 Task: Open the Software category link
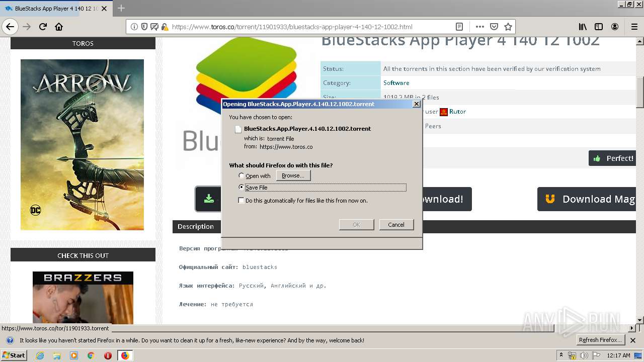396,83
